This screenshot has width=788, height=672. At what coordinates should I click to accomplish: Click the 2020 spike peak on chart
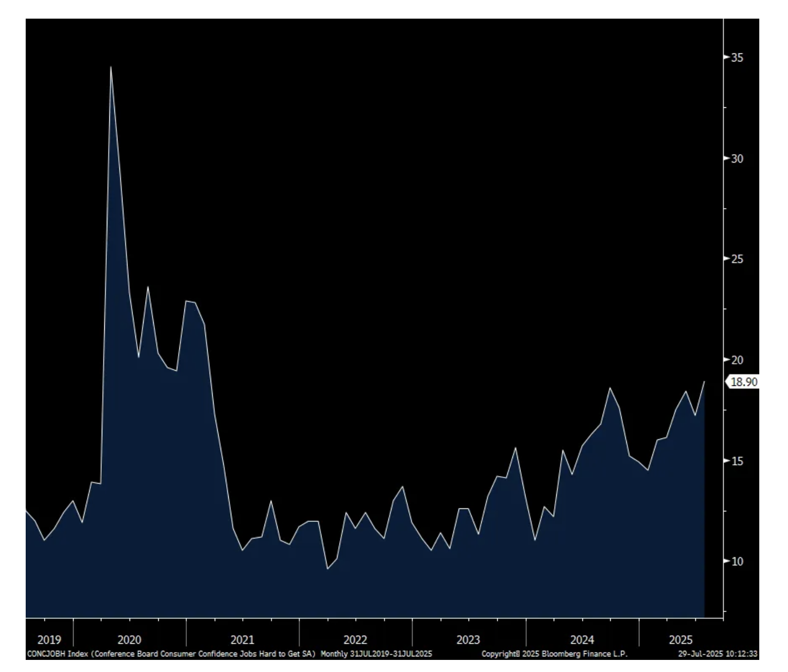(x=111, y=68)
